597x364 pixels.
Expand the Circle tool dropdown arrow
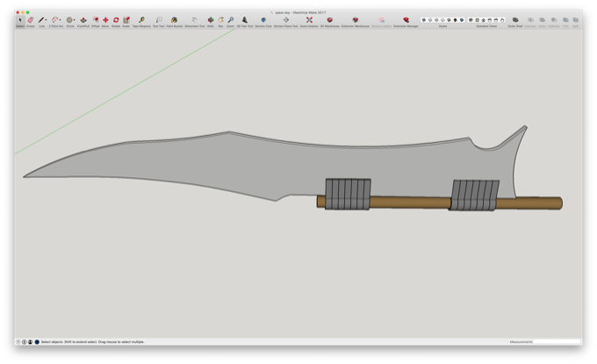click(x=75, y=20)
